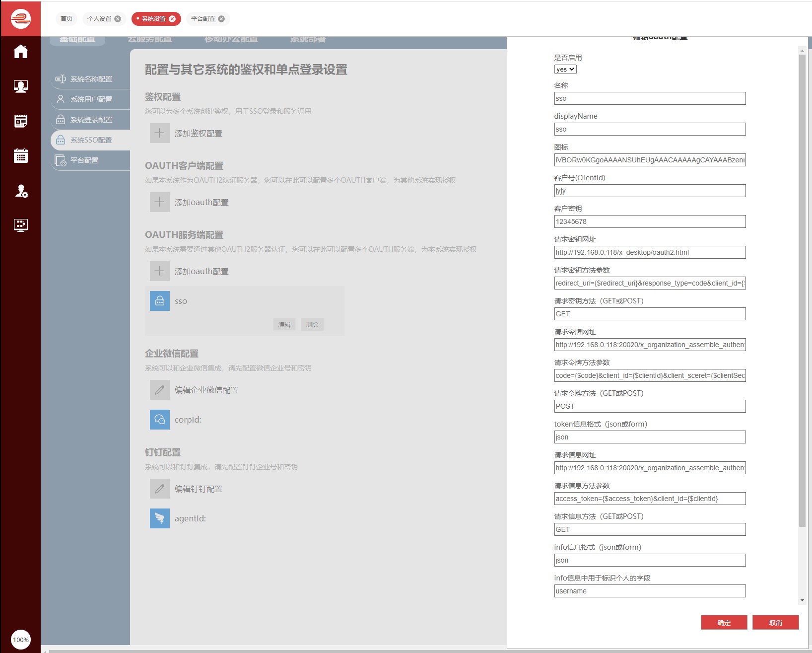Click the info信息中用于标识个人的字段 input field
Viewport: 812px width, 653px height.
[x=650, y=591]
